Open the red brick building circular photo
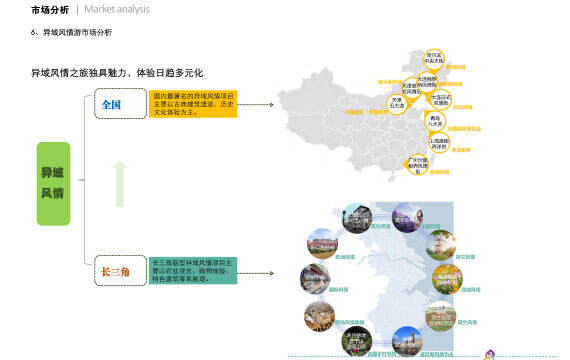The width and height of the screenshot is (570, 360). 322,244
